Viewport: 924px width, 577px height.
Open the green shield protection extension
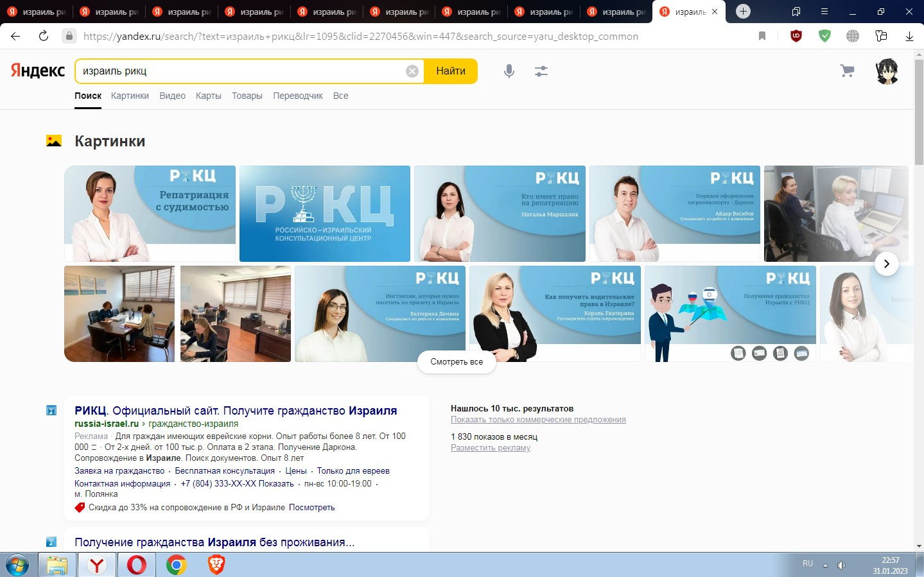[x=825, y=36]
